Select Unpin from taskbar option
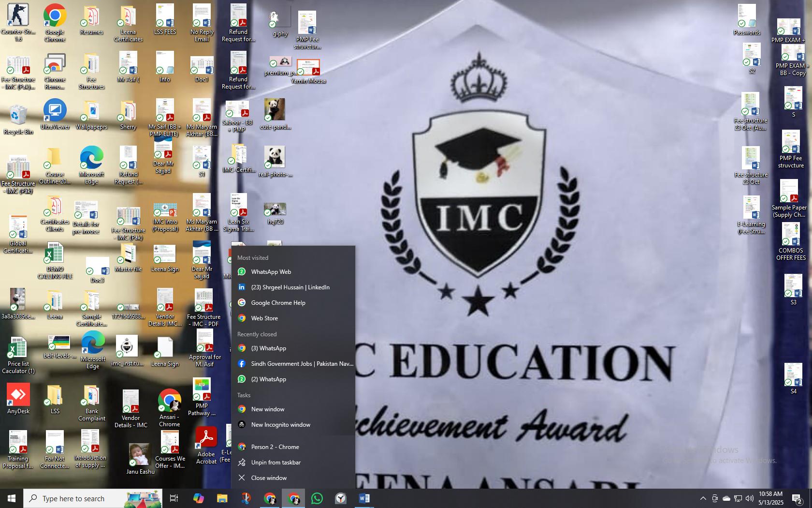This screenshot has width=812, height=508. [293, 463]
